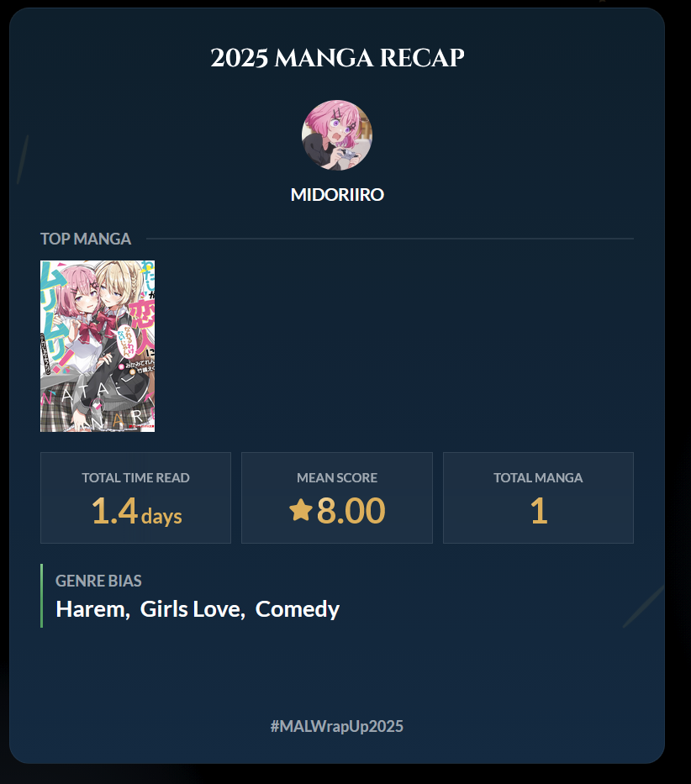The width and height of the screenshot is (691, 784).
Task: Click the Girls Love genre
Action: pyautogui.click(x=193, y=609)
